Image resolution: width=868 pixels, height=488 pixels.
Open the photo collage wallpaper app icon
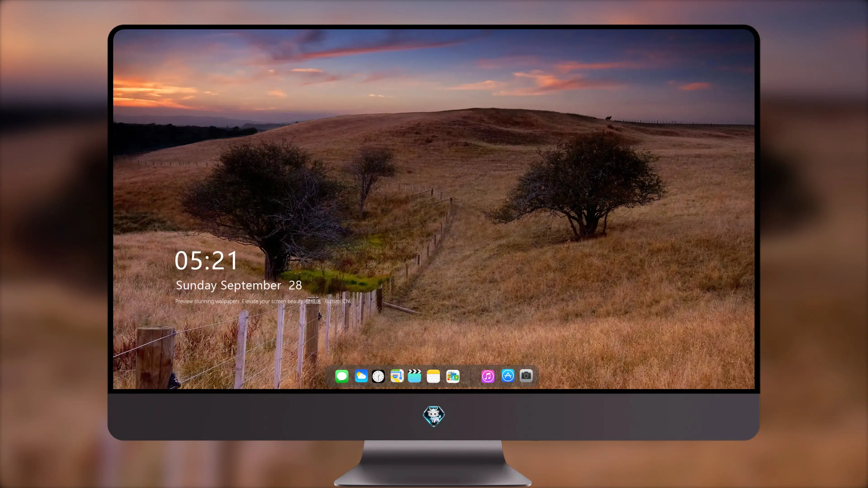coord(453,376)
